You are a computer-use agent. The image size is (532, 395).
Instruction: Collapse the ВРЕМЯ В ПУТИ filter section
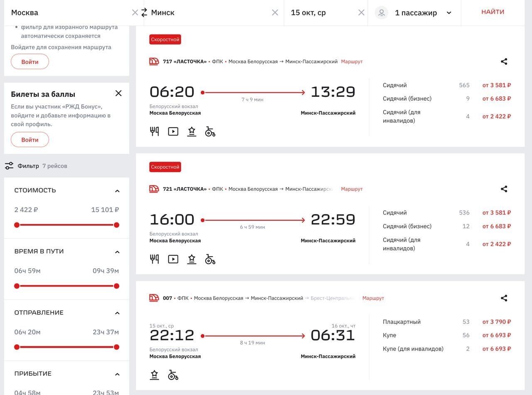tap(117, 252)
